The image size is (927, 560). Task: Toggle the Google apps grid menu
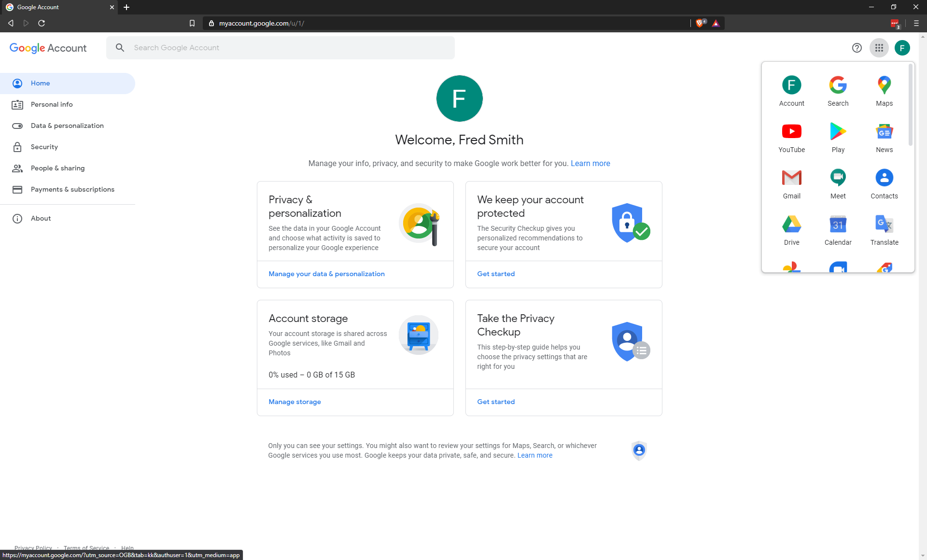pos(879,48)
